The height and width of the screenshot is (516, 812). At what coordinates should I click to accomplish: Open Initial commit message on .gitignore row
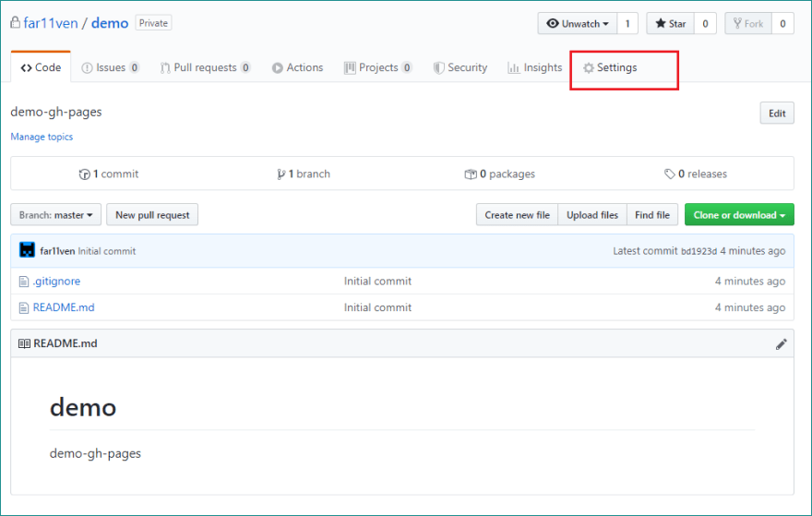[377, 282]
